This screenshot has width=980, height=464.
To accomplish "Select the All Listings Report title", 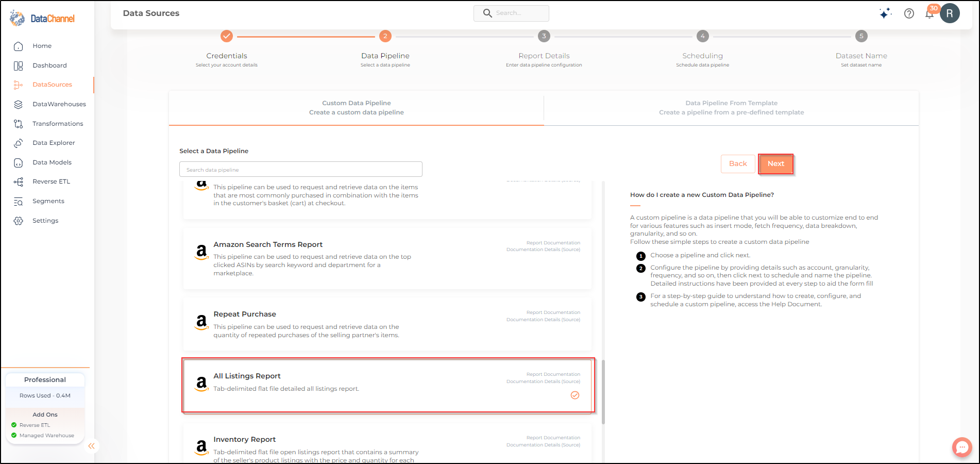I will point(247,376).
